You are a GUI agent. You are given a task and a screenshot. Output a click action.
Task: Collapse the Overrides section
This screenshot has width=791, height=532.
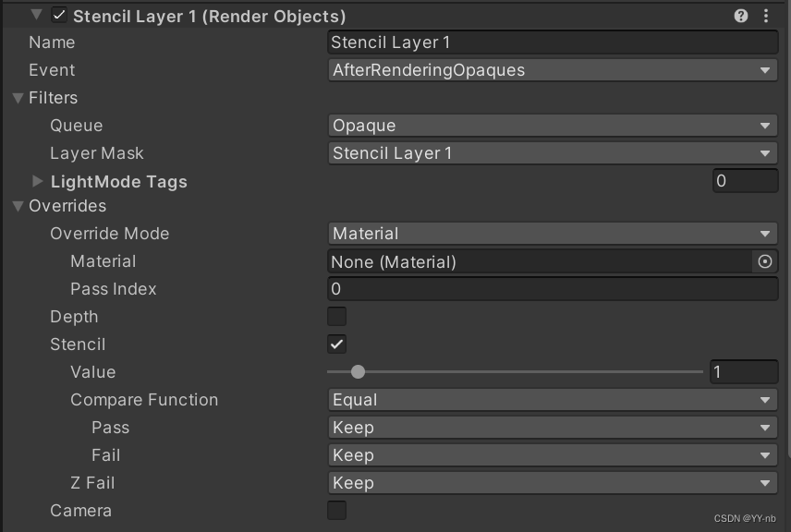click(18, 206)
